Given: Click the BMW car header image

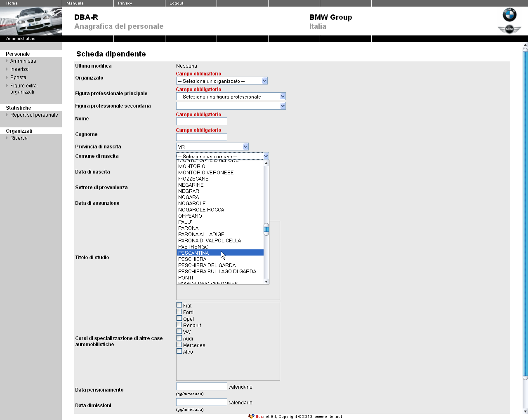Looking at the screenshot, I should tap(31, 21).
